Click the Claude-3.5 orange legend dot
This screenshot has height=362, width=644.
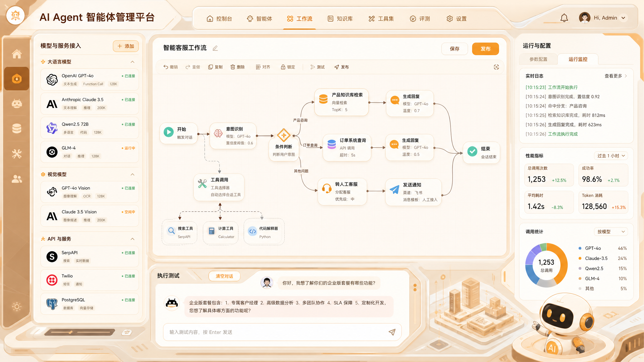(580, 258)
